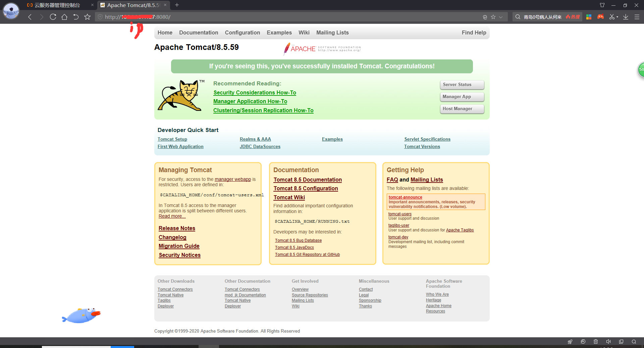Screen dimensions: 644x348
Task: Click the magnifier icon in the search box
Action: click(x=518, y=17)
